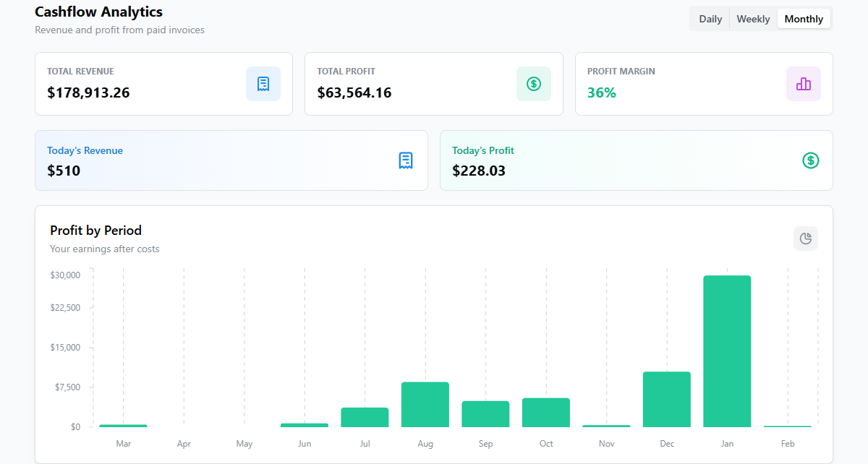Viewport: 868px width, 464px height.
Task: Toggle the Weekly time range
Action: click(x=753, y=18)
